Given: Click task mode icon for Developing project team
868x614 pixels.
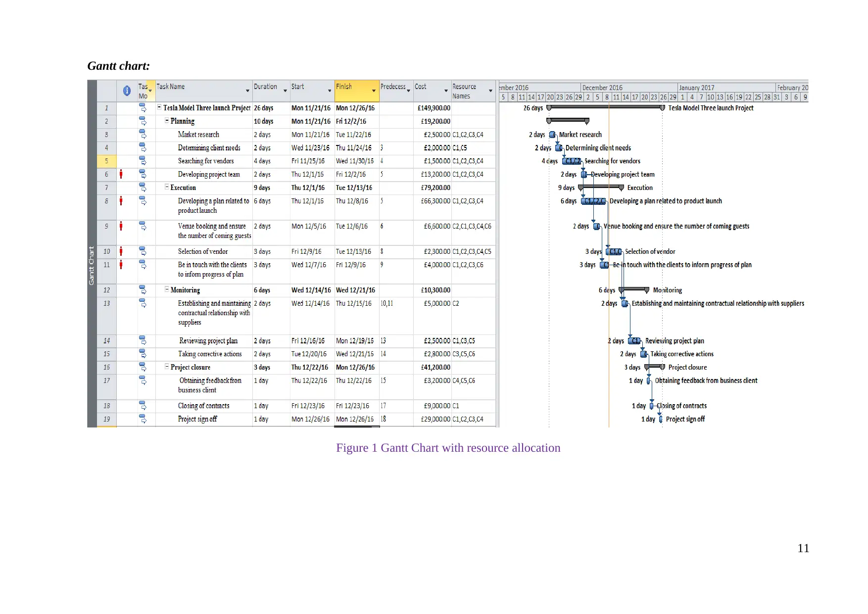Looking at the screenshot, I should pyautogui.click(x=143, y=174).
